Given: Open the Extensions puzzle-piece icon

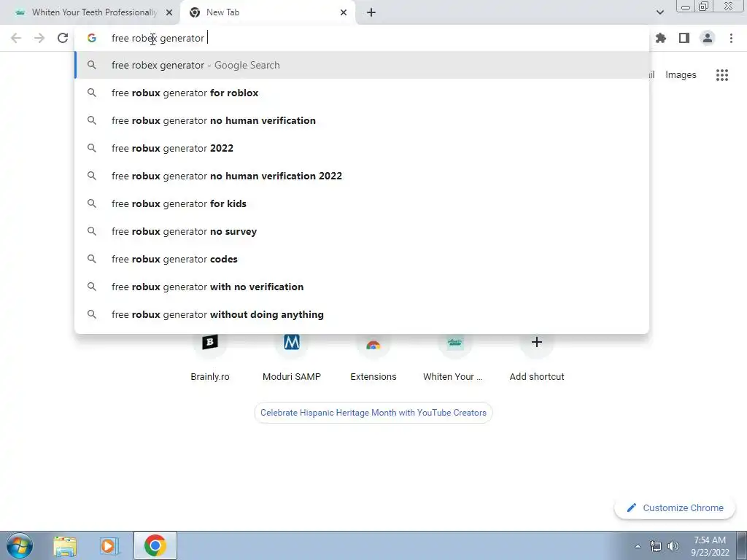Looking at the screenshot, I should tap(661, 38).
